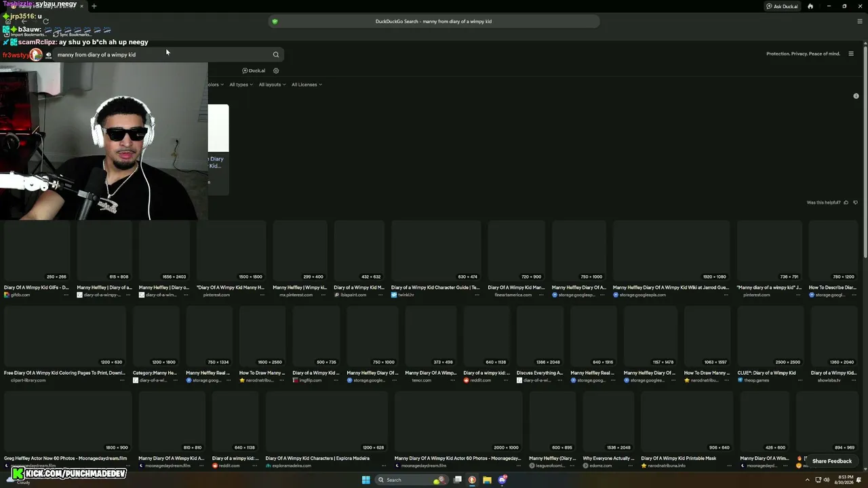Image resolution: width=868 pixels, height=488 pixels.
Task: Open the Duck.ai tab
Action: click(254, 70)
